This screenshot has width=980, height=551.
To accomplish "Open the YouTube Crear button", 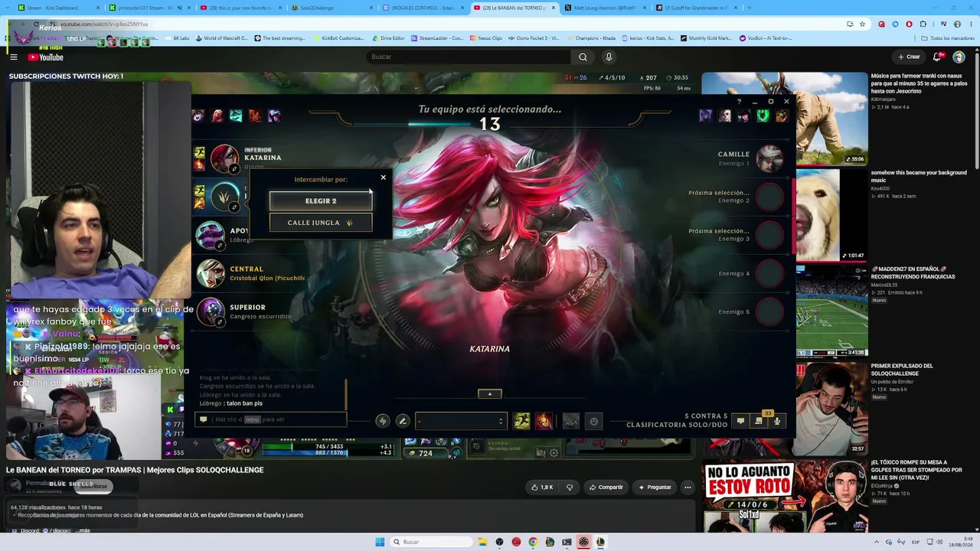I will 909,57.
